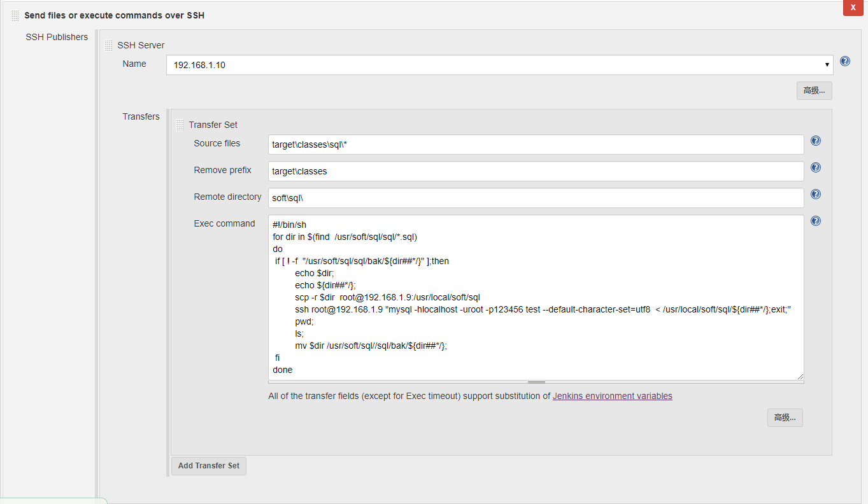Screen dimensions: 868x504
Task: Click the 'Transfer Set' heading text
Action: (x=213, y=125)
